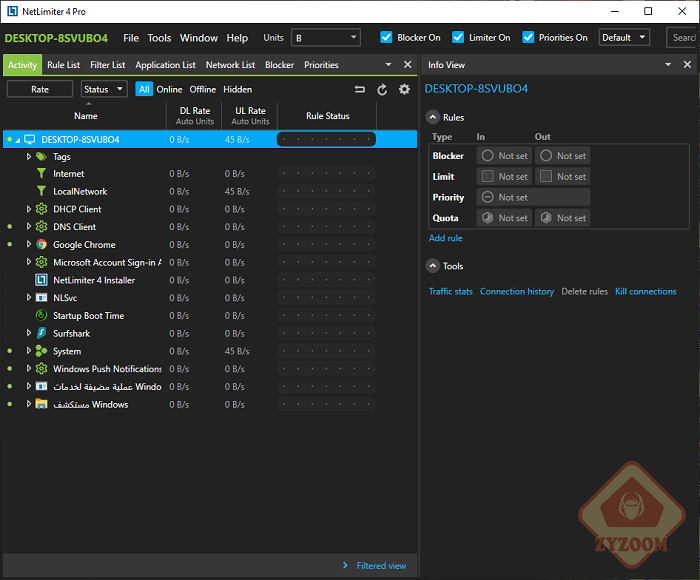Click the DHCP Client gear icon
Viewport: 700px width, 580px height.
(x=42, y=209)
